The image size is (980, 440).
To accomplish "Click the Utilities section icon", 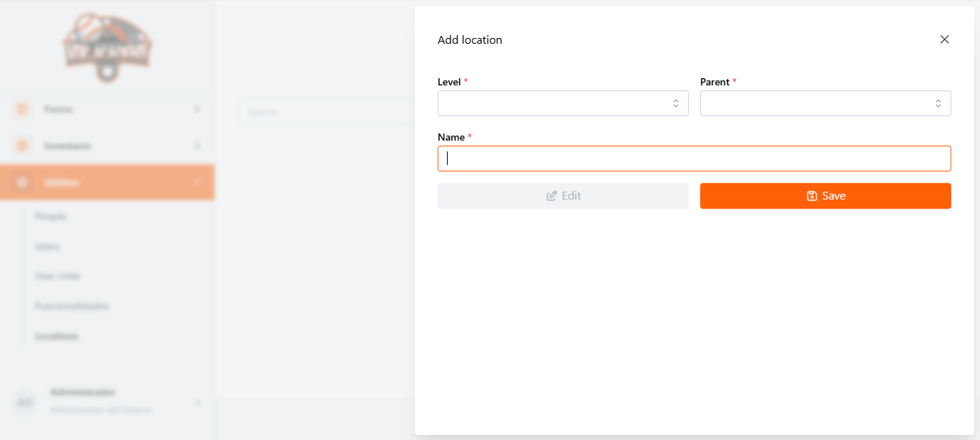I will (x=22, y=182).
